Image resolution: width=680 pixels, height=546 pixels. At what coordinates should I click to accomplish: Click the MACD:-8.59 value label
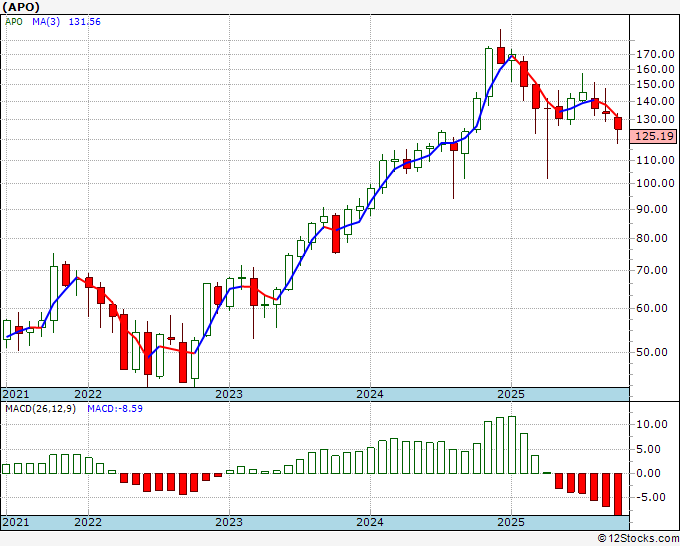tap(115, 409)
